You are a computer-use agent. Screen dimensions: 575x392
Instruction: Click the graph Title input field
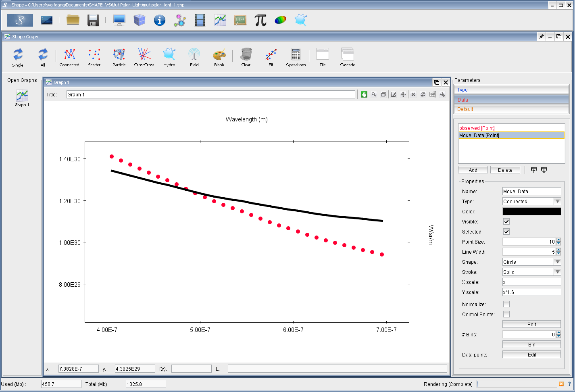(x=210, y=94)
